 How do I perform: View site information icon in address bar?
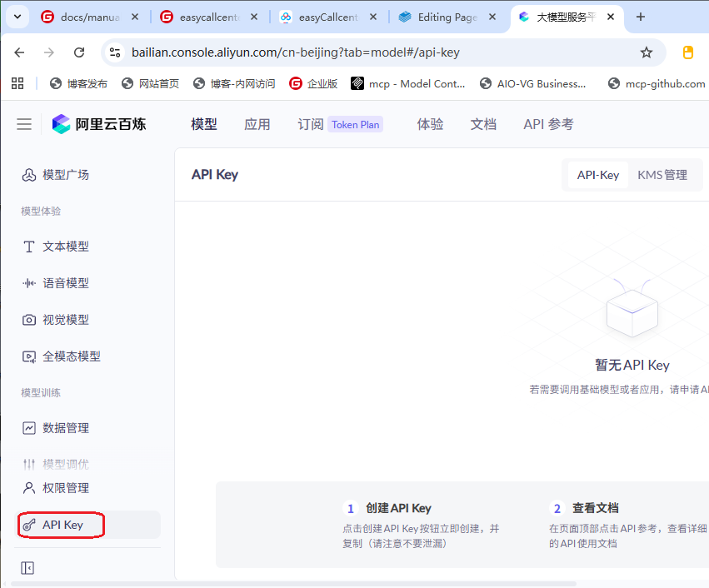pos(115,52)
